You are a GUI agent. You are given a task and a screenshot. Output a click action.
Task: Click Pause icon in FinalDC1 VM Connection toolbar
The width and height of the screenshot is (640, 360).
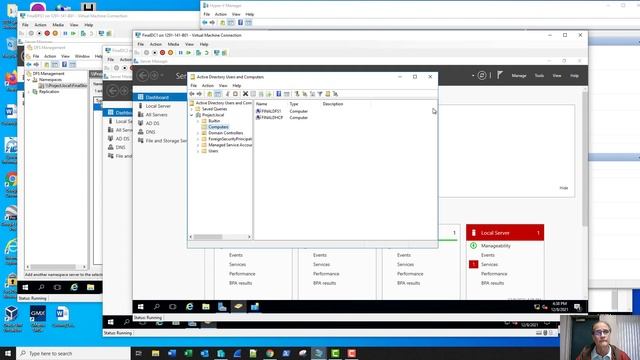180,53
